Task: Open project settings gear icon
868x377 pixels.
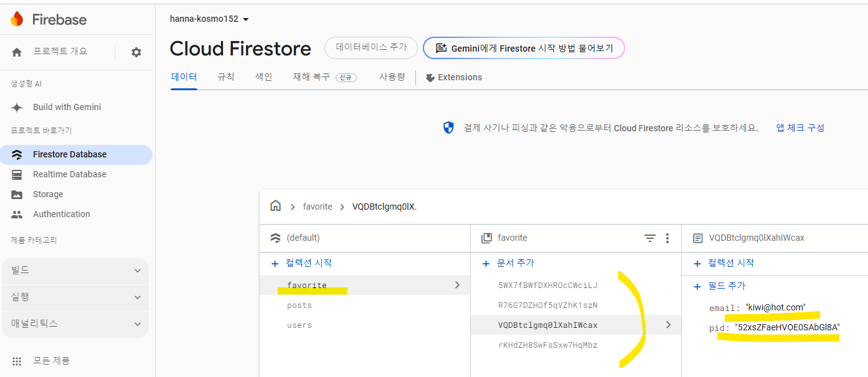Action: tap(136, 52)
